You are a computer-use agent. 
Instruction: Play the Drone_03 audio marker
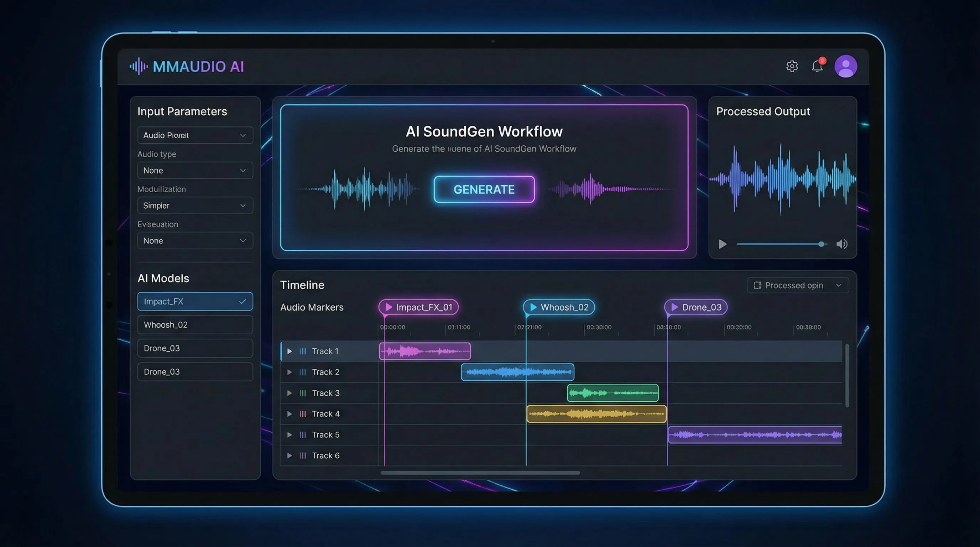[674, 307]
